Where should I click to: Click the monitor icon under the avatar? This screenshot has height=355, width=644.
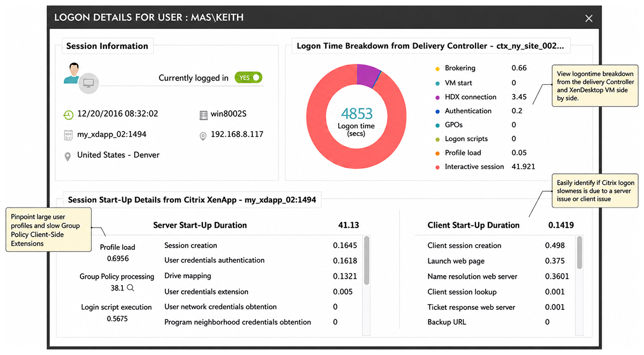[89, 83]
